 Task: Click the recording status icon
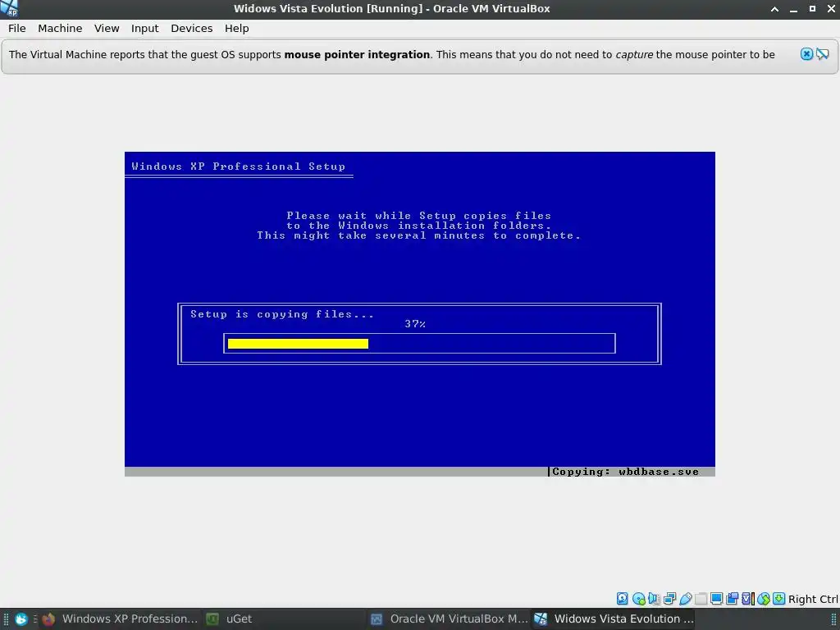(x=732, y=598)
